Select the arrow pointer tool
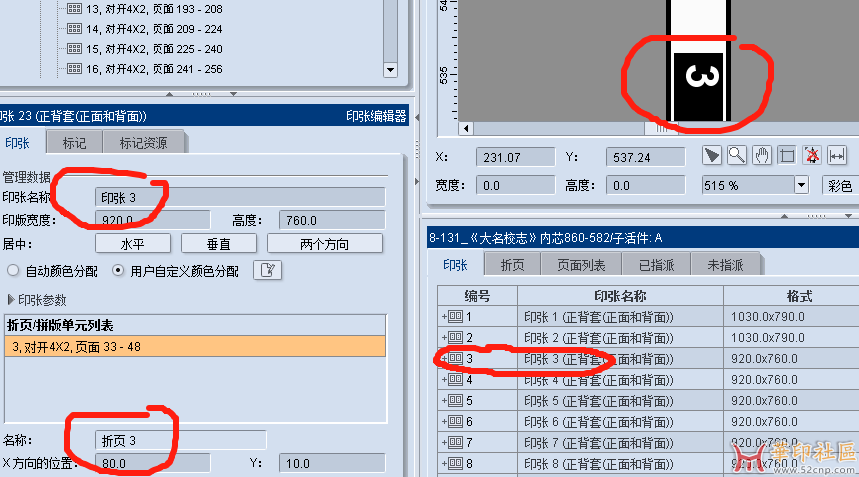This screenshot has height=477, width=859. 712,156
